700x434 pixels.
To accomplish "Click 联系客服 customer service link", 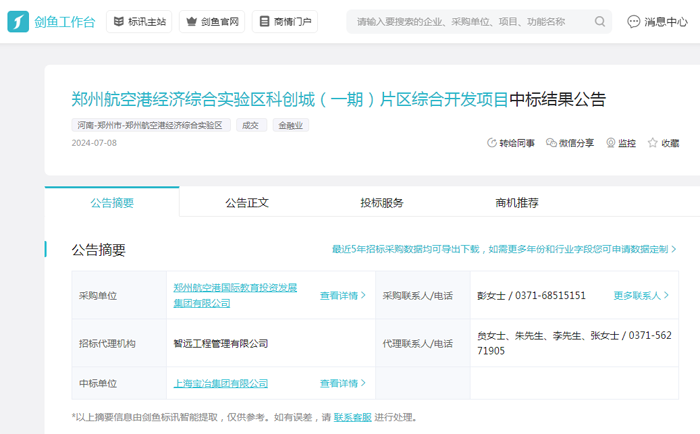I will pyautogui.click(x=352, y=417).
